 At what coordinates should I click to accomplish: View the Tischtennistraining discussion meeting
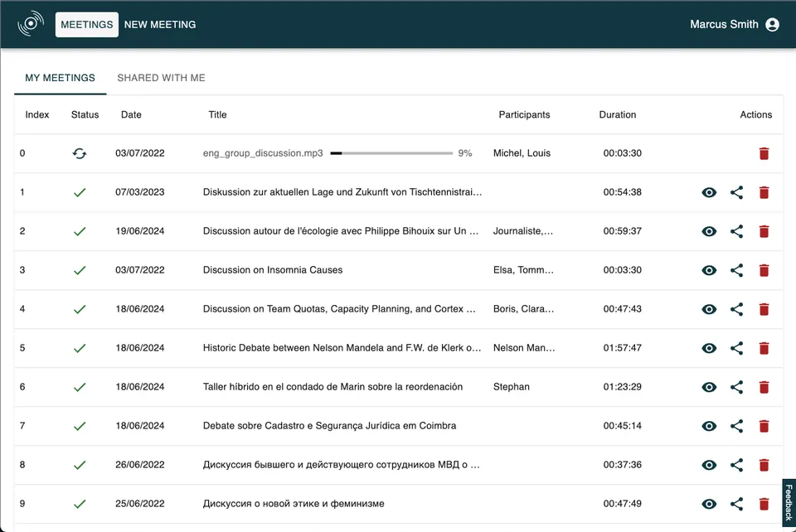tap(709, 192)
